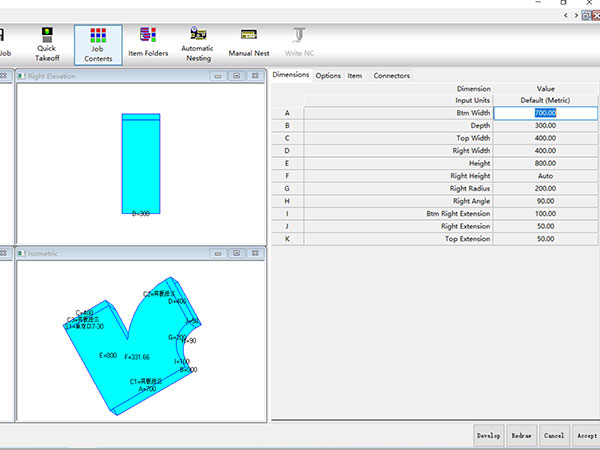Click the E=800 label in Isometric view
Viewport: 600px width, 450px height.
click(x=108, y=355)
